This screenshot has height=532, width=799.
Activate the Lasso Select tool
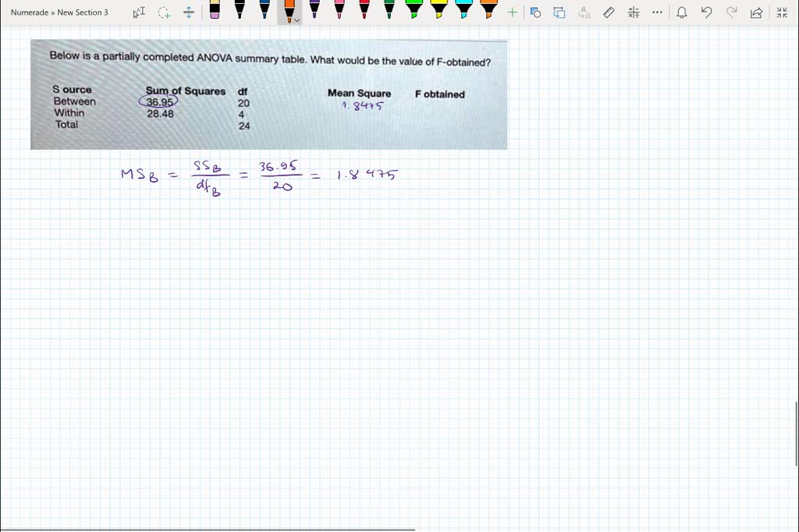pyautogui.click(x=164, y=12)
